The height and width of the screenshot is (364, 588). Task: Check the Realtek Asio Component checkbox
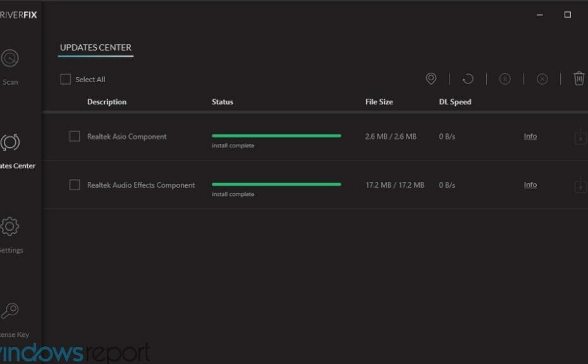[x=75, y=136]
